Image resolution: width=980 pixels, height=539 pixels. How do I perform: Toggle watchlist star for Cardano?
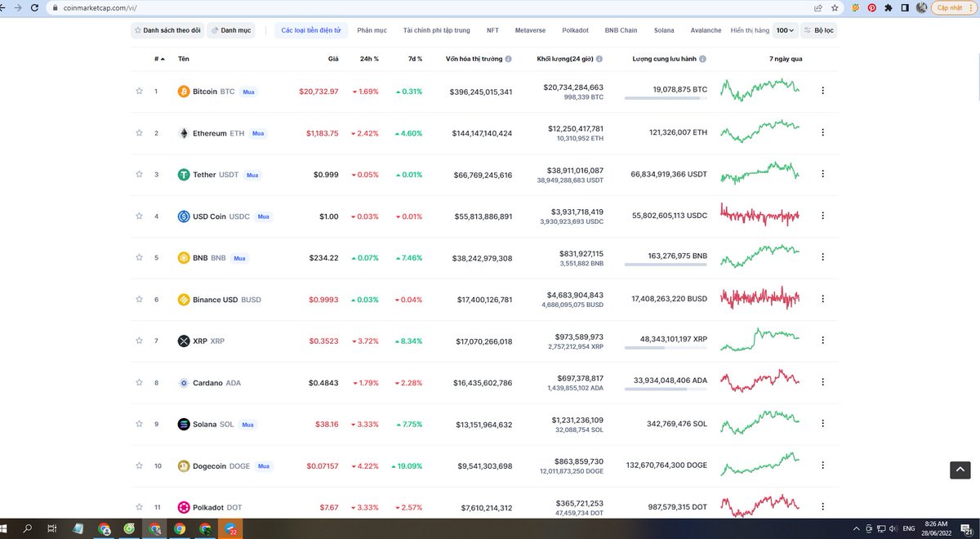(140, 382)
